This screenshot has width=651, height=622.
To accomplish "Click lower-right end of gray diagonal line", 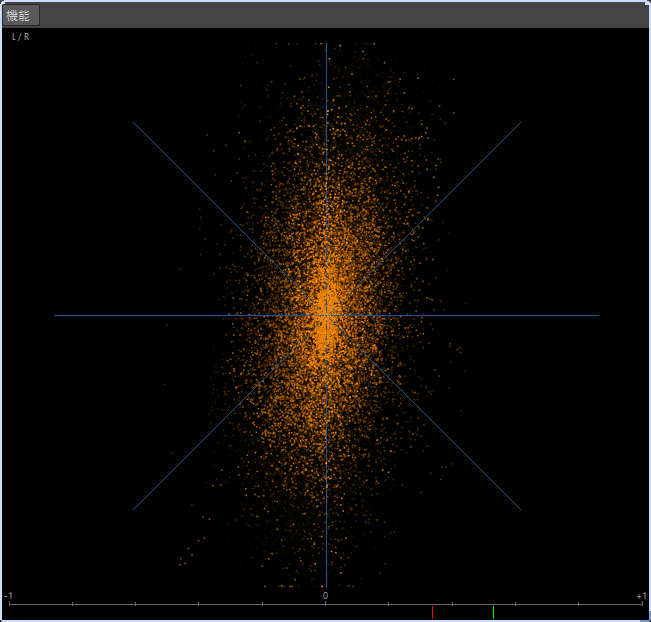I will [519, 508].
